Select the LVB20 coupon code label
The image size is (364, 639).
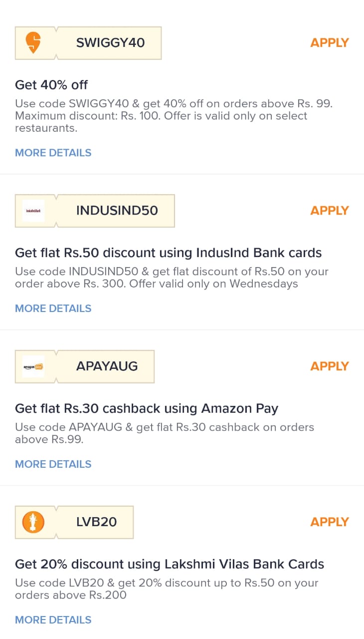coord(97,522)
